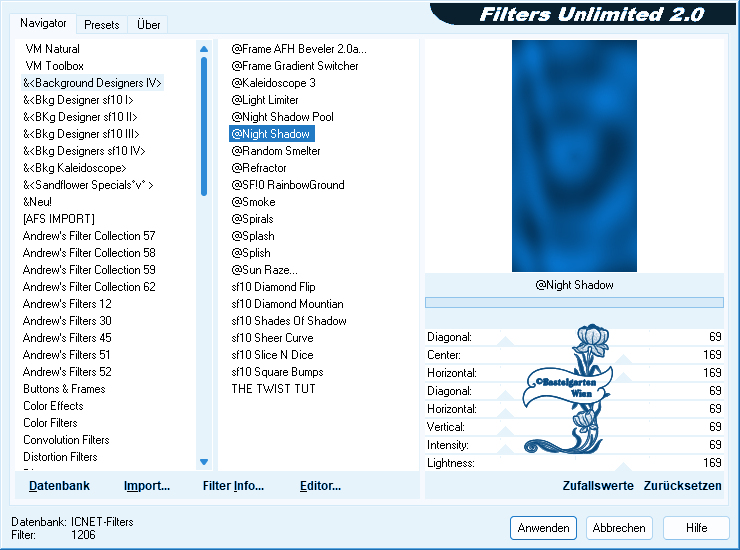
Task: Select THE TWIST TUT filter
Action: click(273, 389)
